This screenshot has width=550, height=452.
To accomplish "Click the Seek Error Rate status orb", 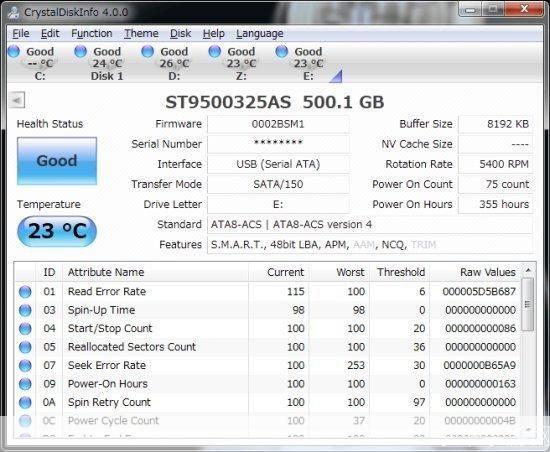I will click(25, 365).
